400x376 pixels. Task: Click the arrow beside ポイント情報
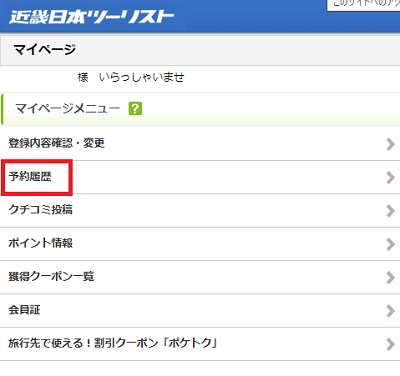(390, 244)
